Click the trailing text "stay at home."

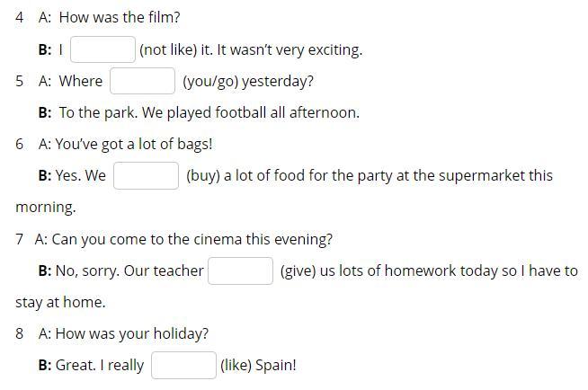coord(60,302)
